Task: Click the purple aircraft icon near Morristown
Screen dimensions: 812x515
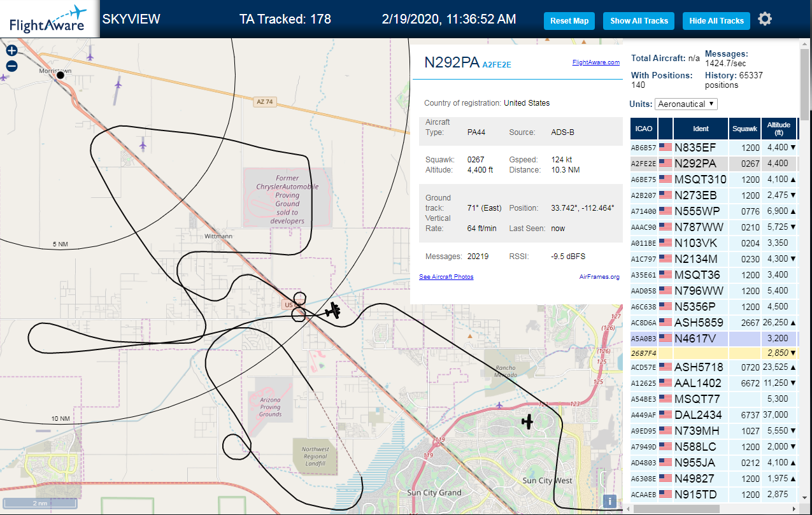Action: pyautogui.click(x=90, y=55)
